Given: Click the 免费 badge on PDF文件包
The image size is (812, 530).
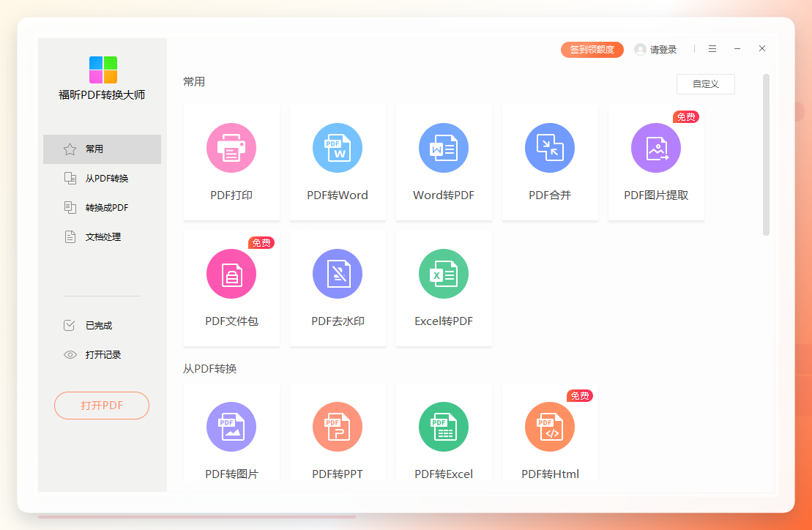Looking at the screenshot, I should (x=261, y=243).
